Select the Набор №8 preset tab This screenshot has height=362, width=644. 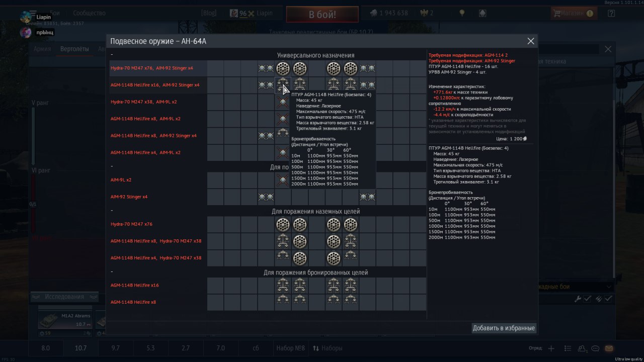[291, 348]
